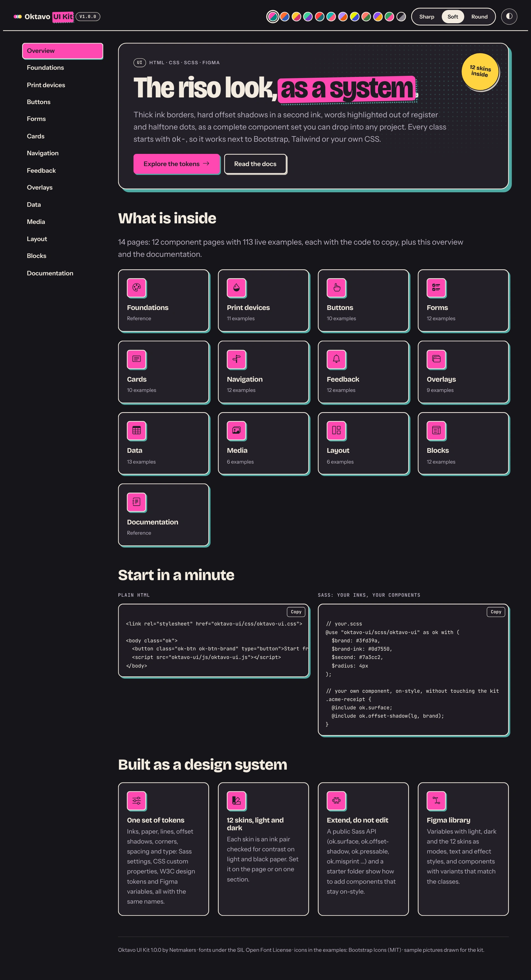Click the notebook icon on the Documentation card
The width and height of the screenshot is (531, 980).
pyautogui.click(x=136, y=502)
